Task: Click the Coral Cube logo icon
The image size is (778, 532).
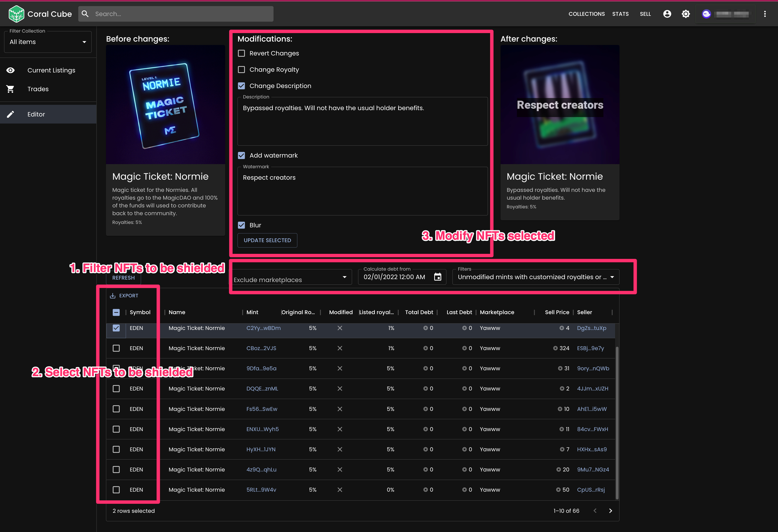Action: [16, 14]
